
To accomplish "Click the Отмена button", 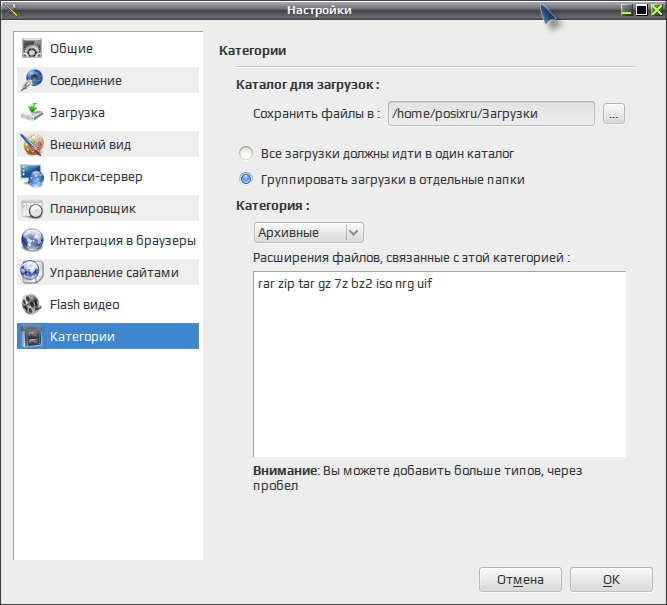I will pyautogui.click(x=520, y=579).
